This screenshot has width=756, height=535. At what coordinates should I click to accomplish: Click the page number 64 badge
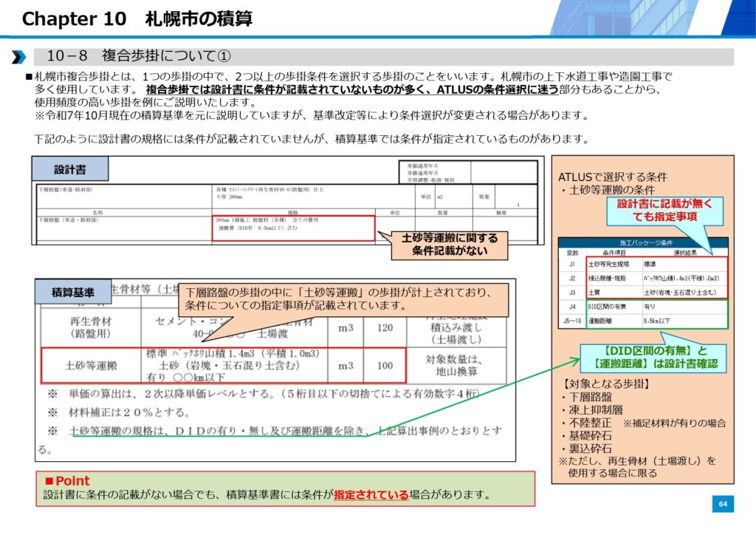click(x=723, y=504)
